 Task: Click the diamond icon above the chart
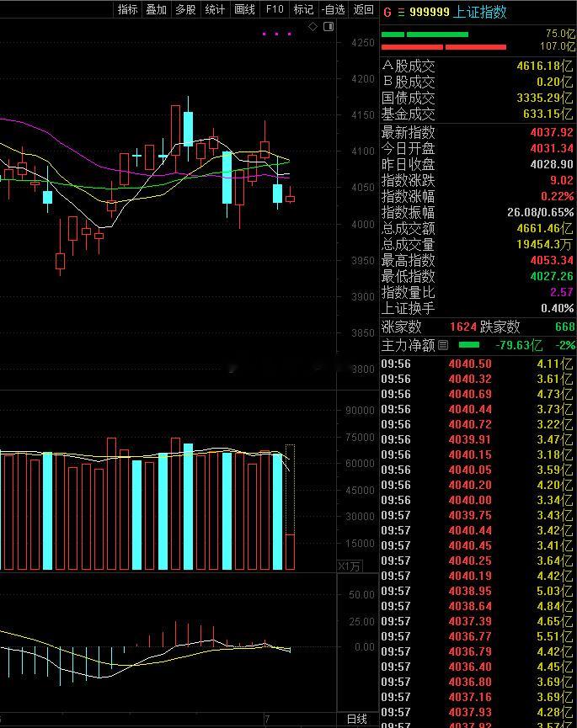point(313,27)
